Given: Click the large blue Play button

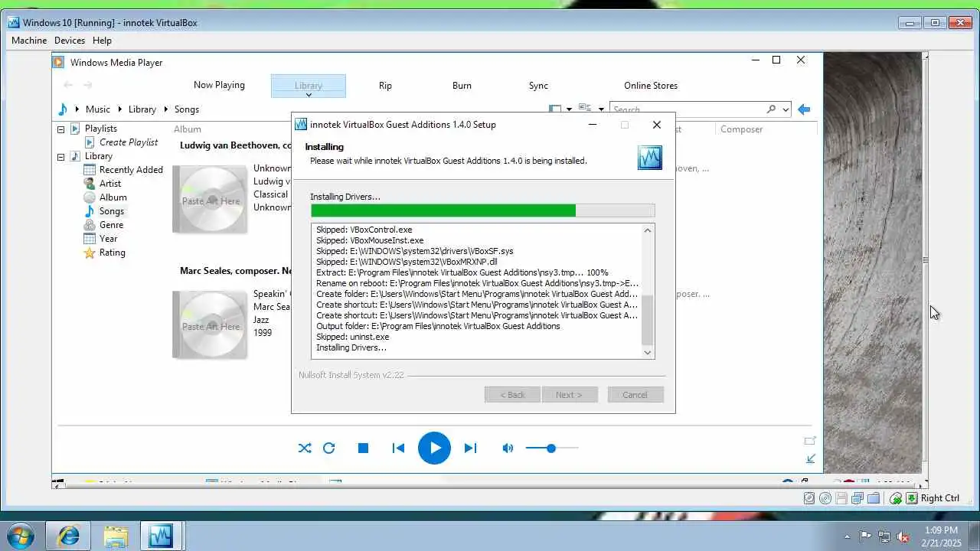Looking at the screenshot, I should pos(434,448).
